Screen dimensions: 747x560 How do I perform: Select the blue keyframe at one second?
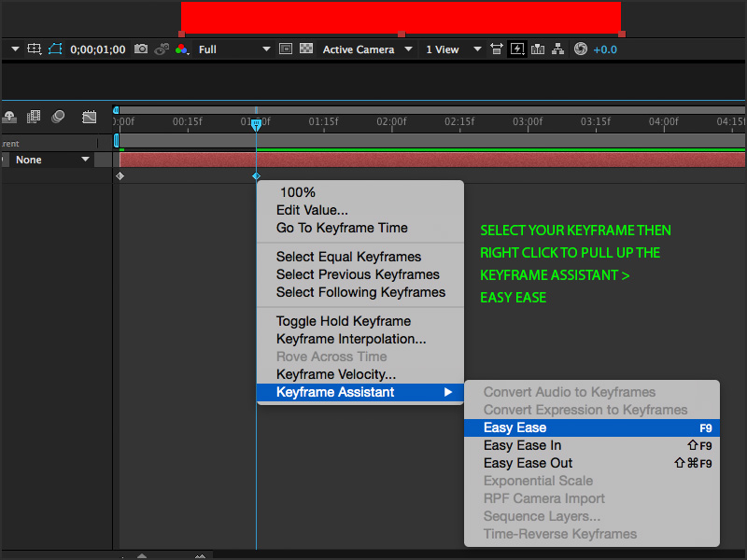tap(256, 176)
